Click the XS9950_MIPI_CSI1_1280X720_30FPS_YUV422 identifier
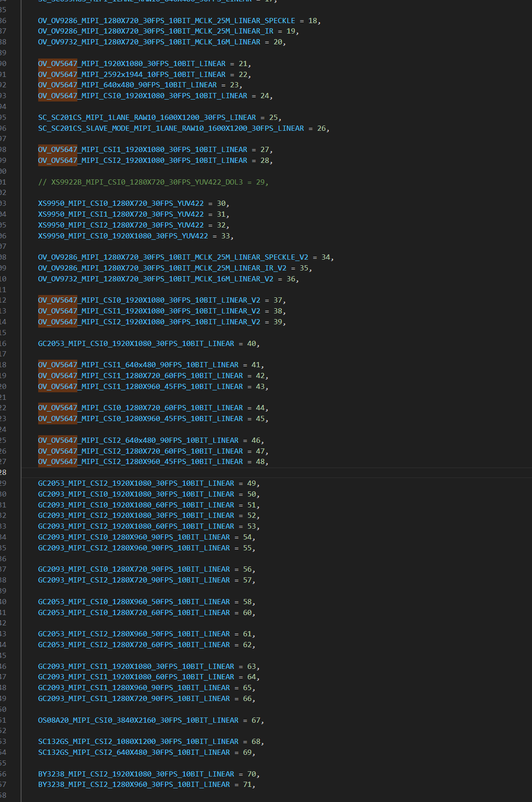 (121, 214)
